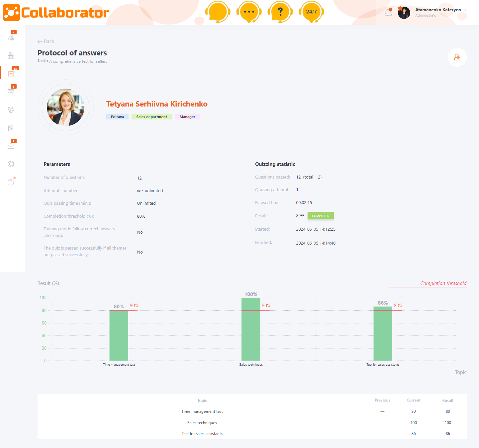Open the certificates sidebar icon
This screenshot has height=448, width=479.
click(x=11, y=91)
